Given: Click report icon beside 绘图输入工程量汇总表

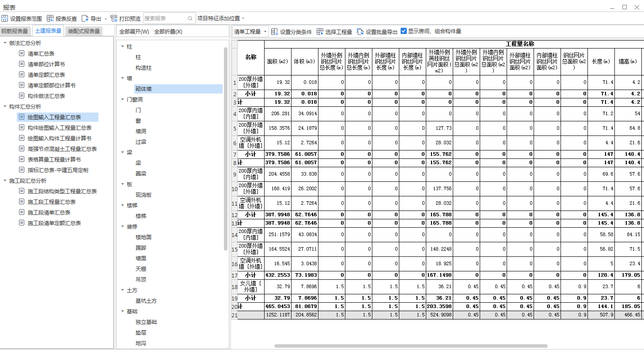Looking at the screenshot, I should tap(22, 117).
